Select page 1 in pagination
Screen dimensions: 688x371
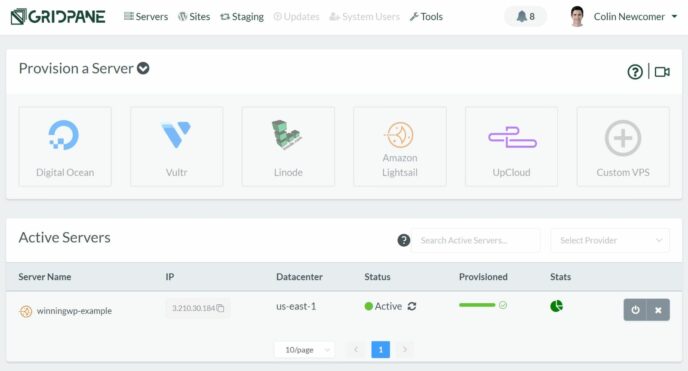pyautogui.click(x=380, y=350)
